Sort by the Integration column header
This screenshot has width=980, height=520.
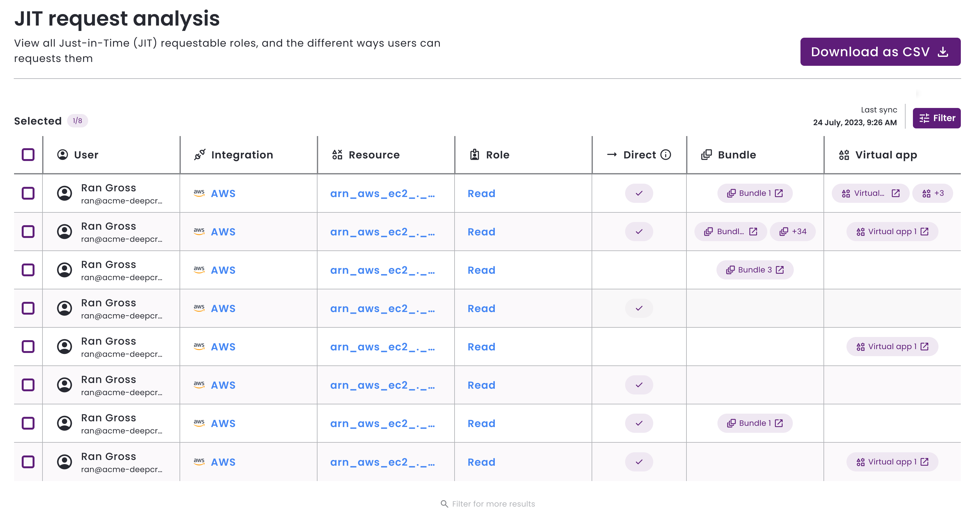point(242,155)
